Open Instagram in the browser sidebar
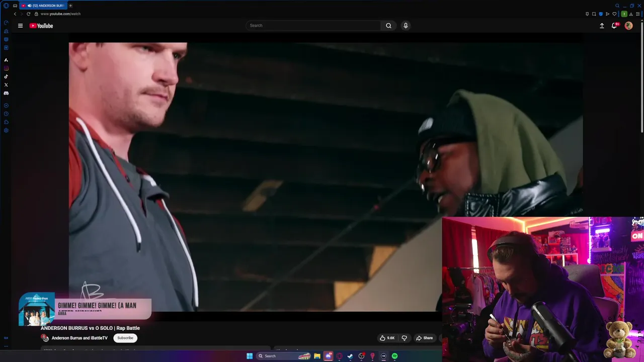The height and width of the screenshot is (362, 644). (6, 68)
